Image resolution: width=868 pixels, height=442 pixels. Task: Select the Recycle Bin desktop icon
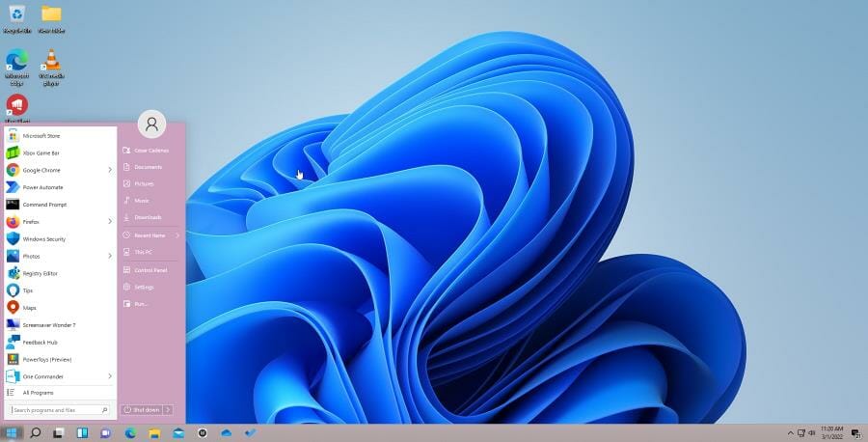(x=17, y=19)
